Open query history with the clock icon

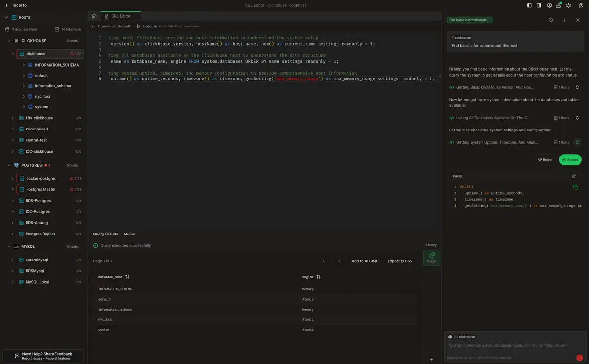[550, 20]
